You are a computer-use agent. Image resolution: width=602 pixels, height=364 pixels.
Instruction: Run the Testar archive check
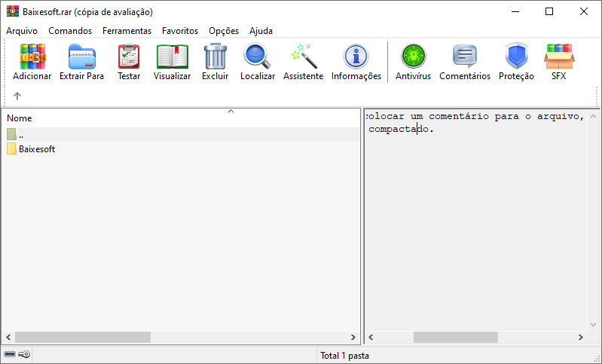click(x=129, y=62)
